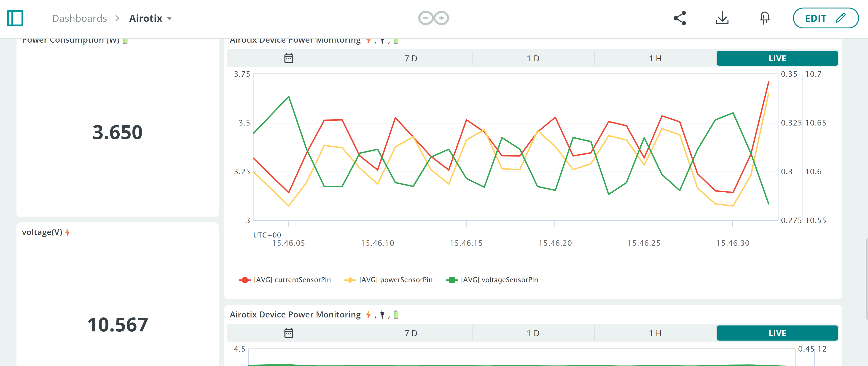Select 1 D range in bottom chart
Viewport: 868px width, 366px height.
533,333
